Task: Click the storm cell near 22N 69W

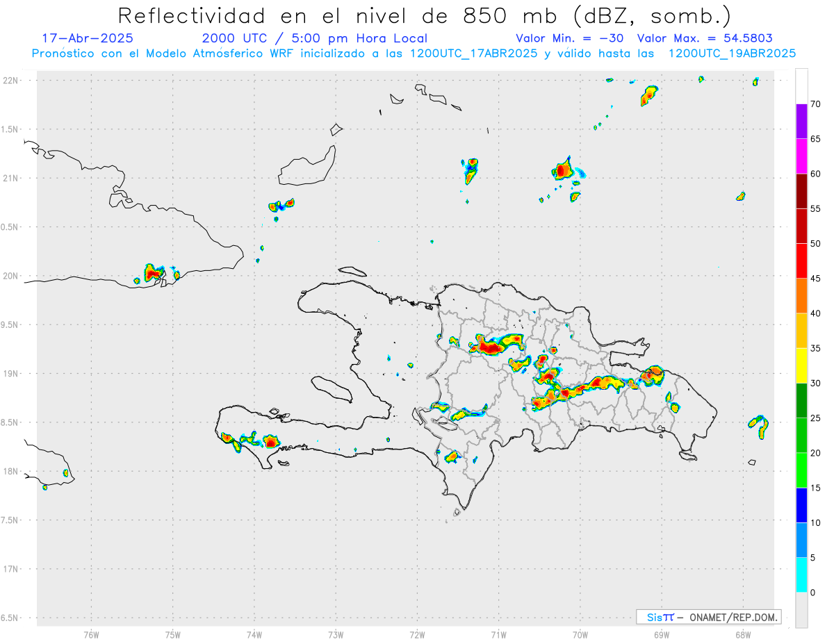Action: pyautogui.click(x=648, y=94)
